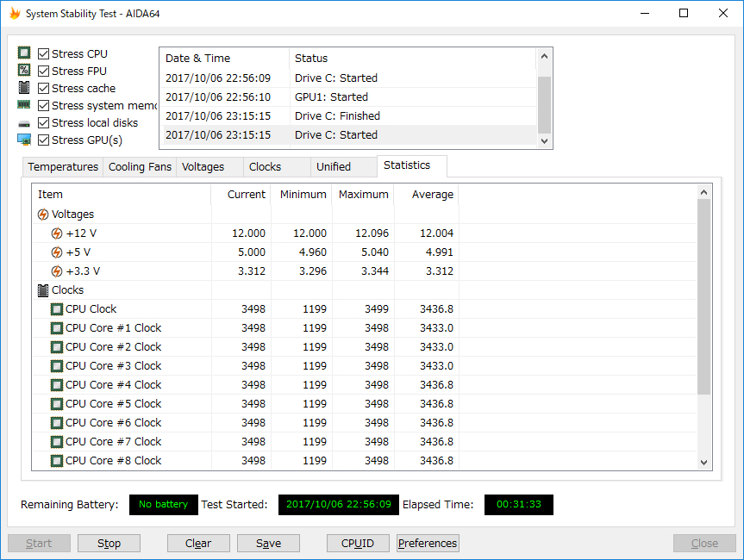Click the Minimum column header
The height and width of the screenshot is (560, 744).
(301, 195)
